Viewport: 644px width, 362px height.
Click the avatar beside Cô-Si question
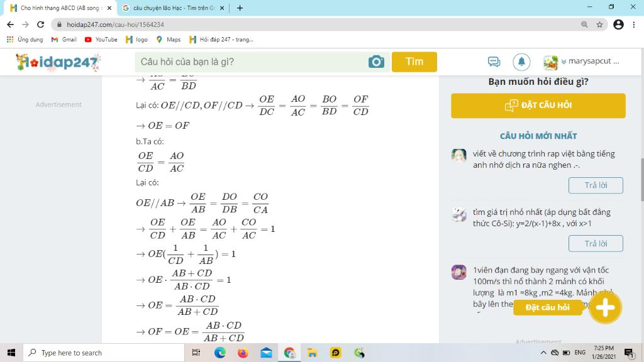tap(458, 214)
